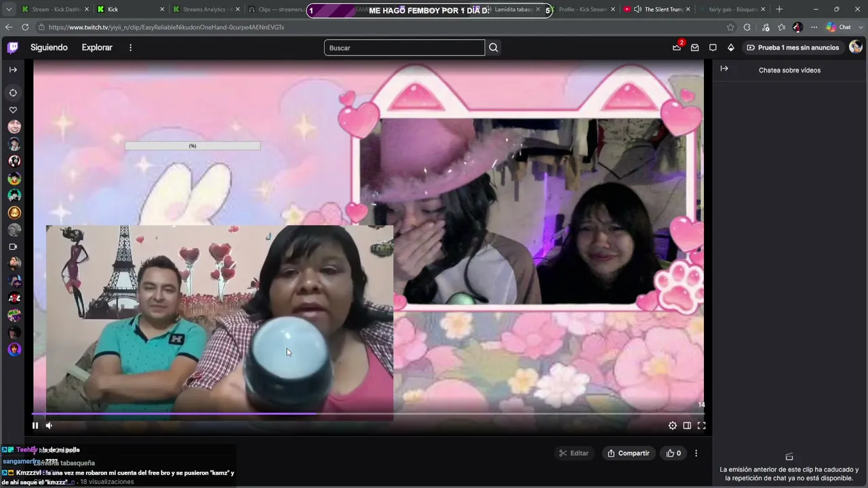Viewport: 868px width, 488px height.
Task: Collapse the chat panel arrow
Action: [x=724, y=69]
